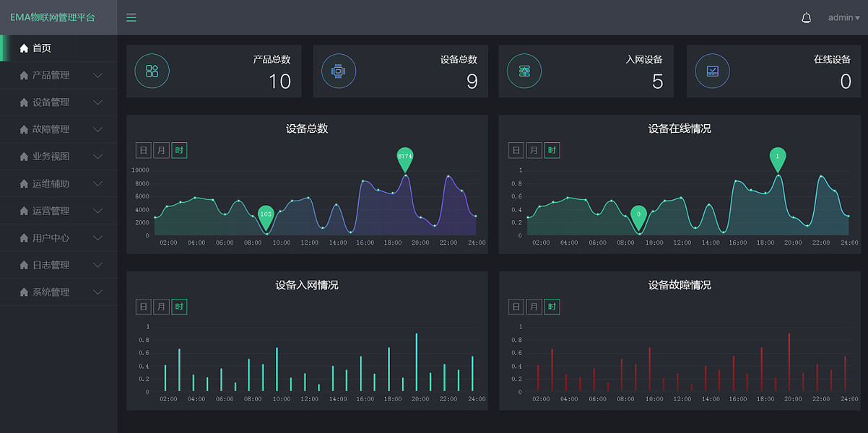The width and height of the screenshot is (868, 433).
Task: Click the 8774 max marker pin
Action: 405,159
